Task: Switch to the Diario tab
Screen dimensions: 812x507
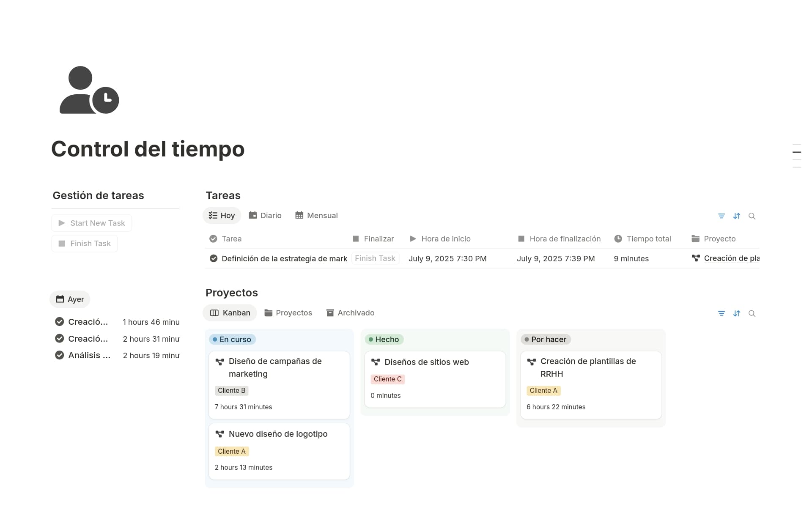Action: (x=265, y=216)
